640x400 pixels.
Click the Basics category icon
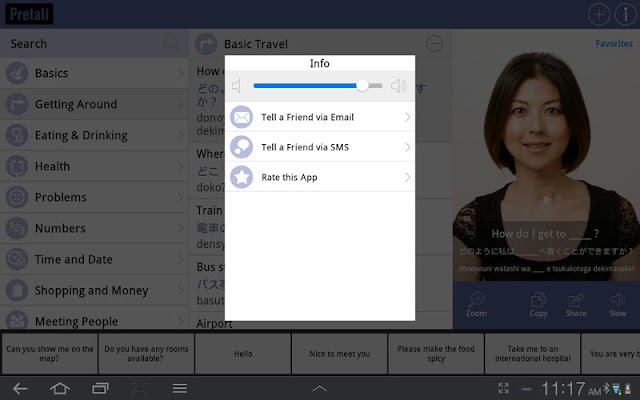tap(17, 73)
